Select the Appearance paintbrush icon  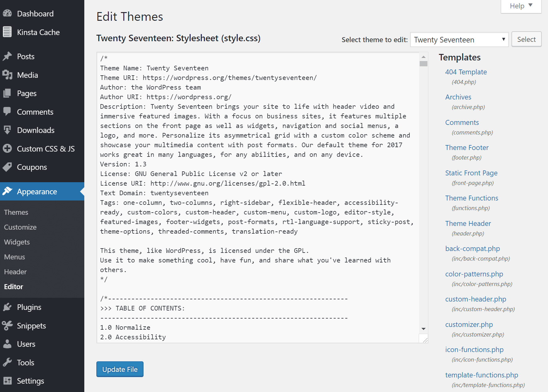tap(8, 191)
